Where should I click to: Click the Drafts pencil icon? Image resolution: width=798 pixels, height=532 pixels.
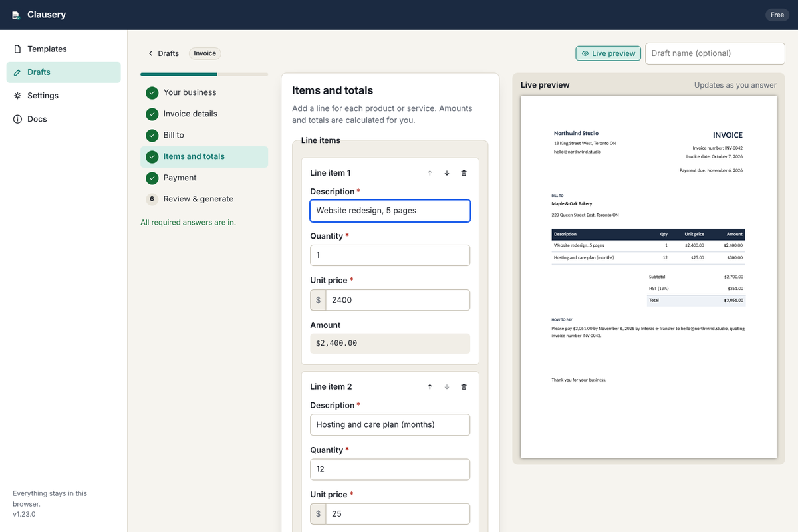[17, 72]
